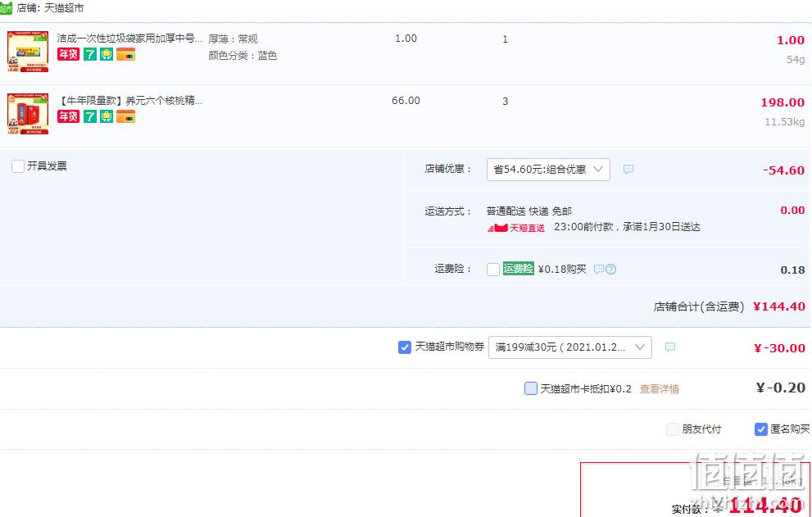
Task: Open the 省54.60元:组合优惠 dropdown
Action: (548, 170)
